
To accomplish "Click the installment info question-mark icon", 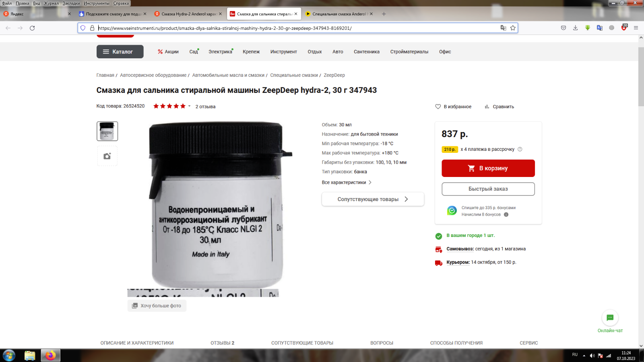I will [520, 149].
